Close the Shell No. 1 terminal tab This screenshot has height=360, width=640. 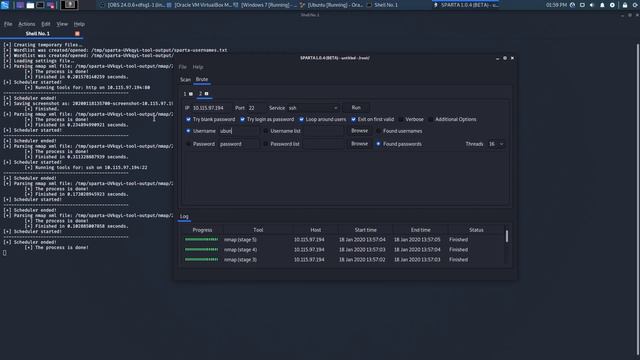tap(77, 33)
